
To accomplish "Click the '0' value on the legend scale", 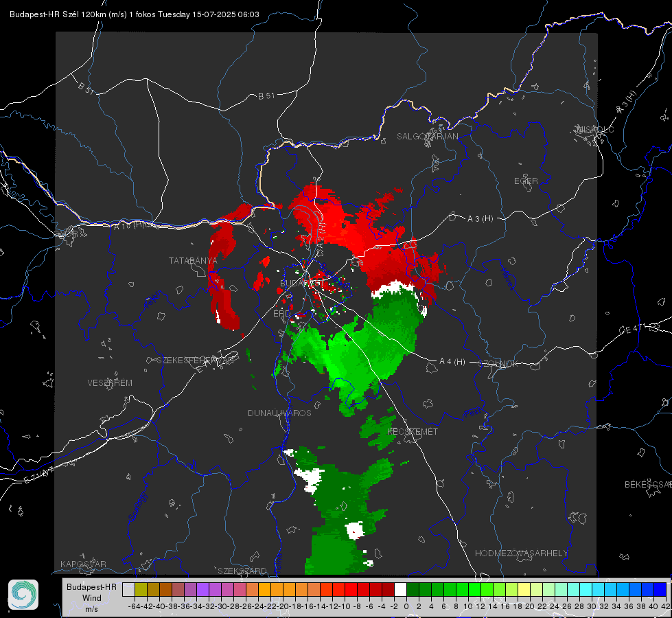I will [x=406, y=606].
